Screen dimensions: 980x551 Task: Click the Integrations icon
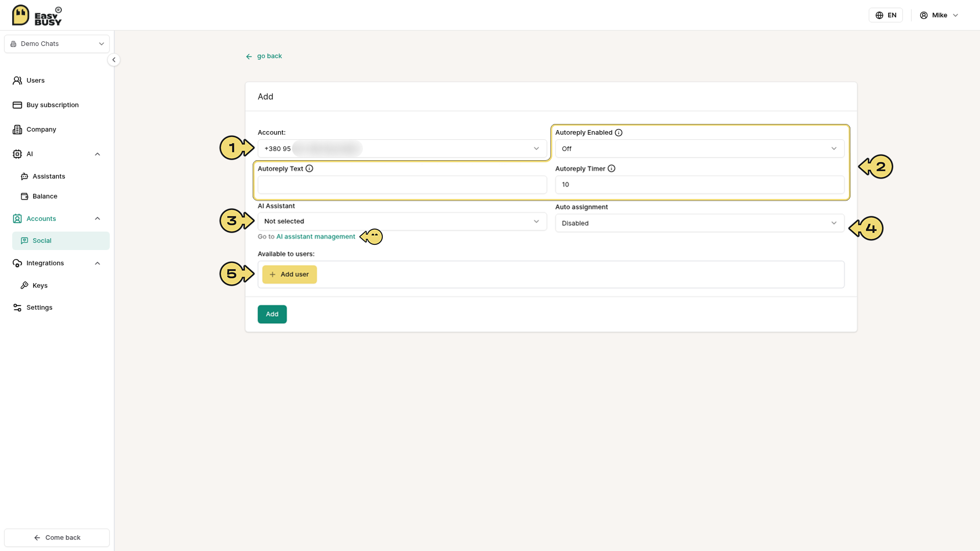coord(17,263)
